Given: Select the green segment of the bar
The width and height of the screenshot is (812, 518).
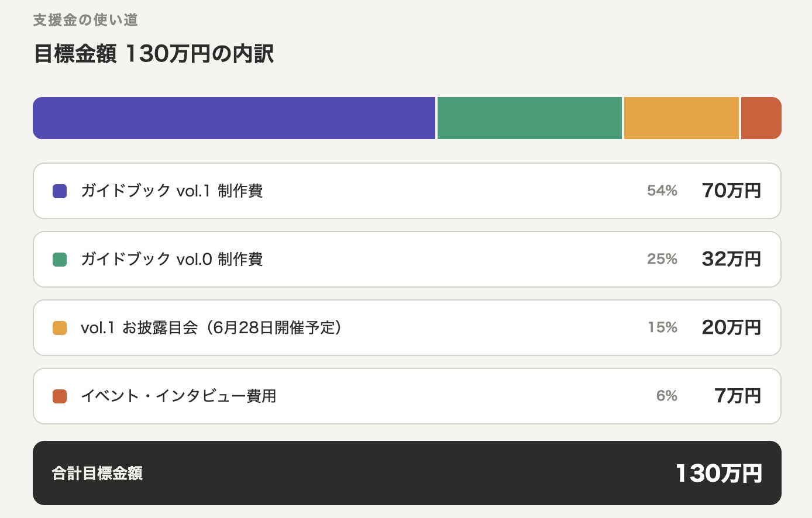Looking at the screenshot, I should coord(529,118).
